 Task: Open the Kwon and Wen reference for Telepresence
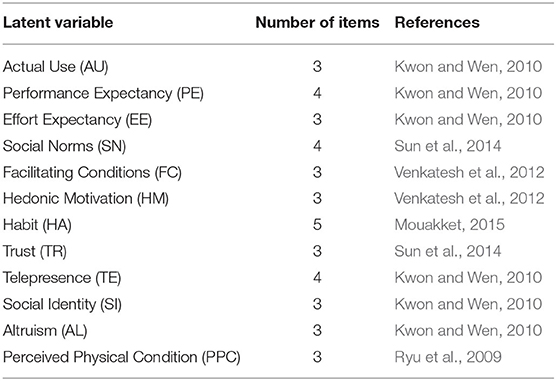[x=468, y=278]
